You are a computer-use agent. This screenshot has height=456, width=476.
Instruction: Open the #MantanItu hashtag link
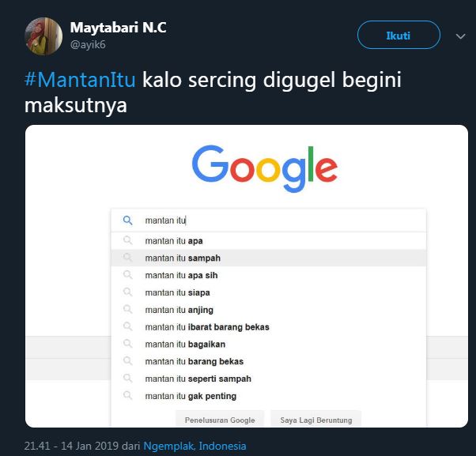[x=81, y=80]
